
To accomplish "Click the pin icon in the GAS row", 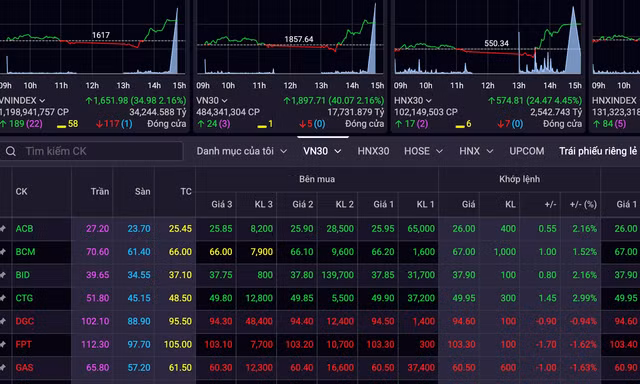I will pos(3,368).
